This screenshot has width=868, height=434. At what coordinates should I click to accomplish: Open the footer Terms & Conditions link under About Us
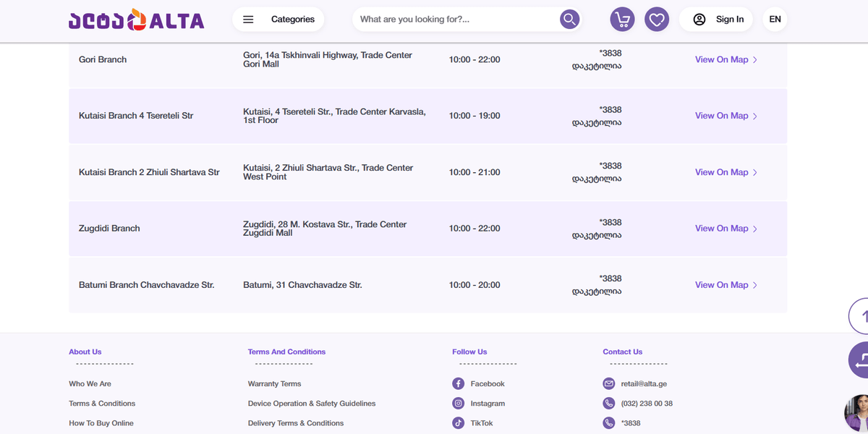click(102, 404)
